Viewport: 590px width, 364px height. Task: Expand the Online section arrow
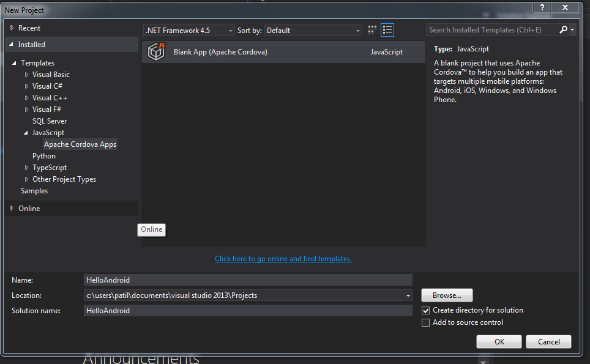click(x=12, y=209)
